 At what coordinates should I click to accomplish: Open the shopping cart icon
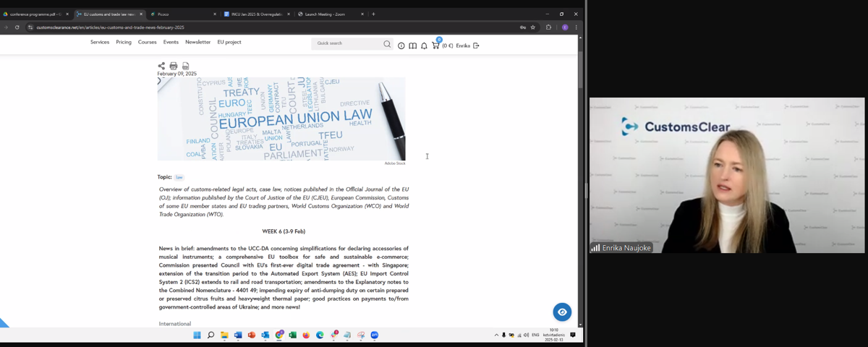click(435, 45)
